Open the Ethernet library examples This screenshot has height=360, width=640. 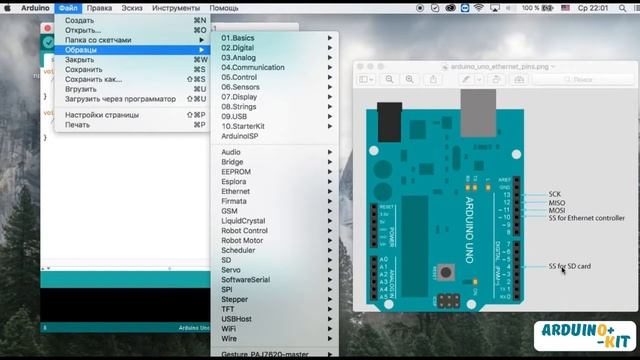pyautogui.click(x=275, y=191)
